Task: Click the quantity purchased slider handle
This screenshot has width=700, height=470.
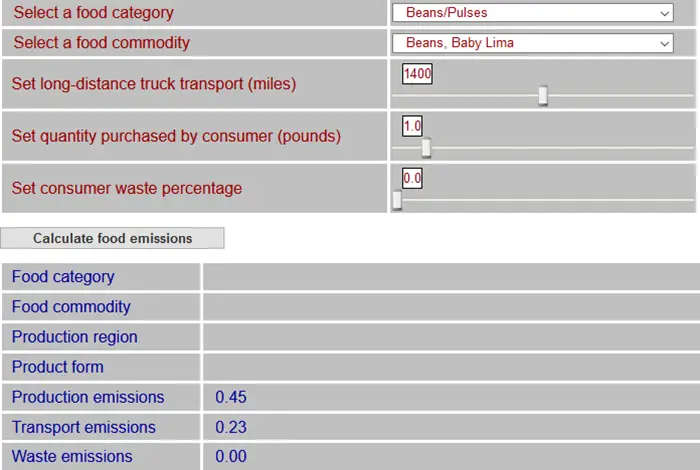Action: pos(426,148)
